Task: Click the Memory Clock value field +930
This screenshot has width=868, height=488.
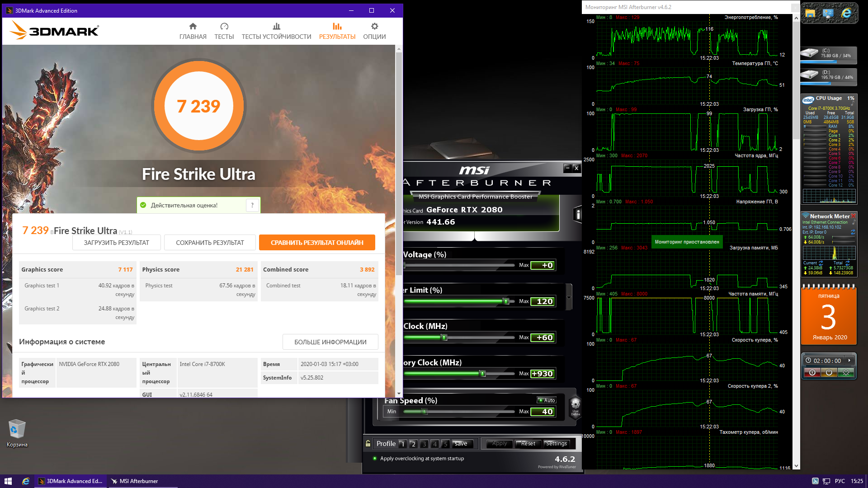Action: (542, 374)
